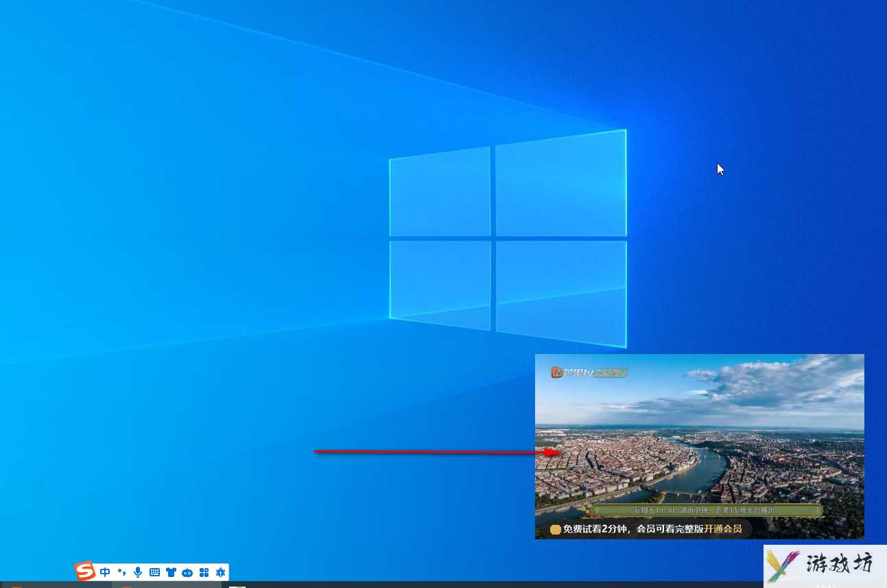Click the 开通会员 link in video

click(x=722, y=529)
